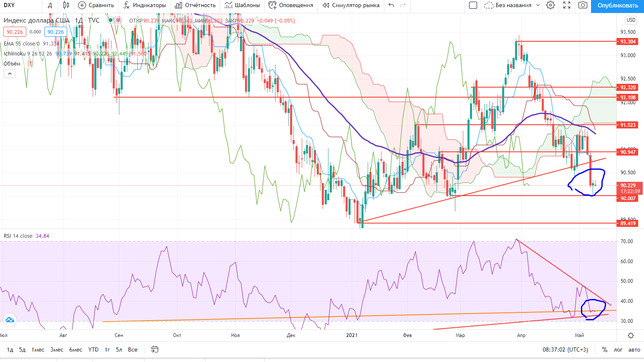644x362 pixels.
Task: Select the 3мес time range
Action: point(57,349)
